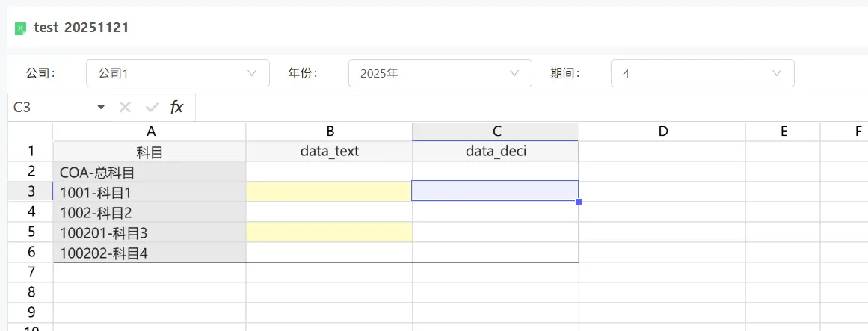Click the fill handle of cell C3
868x331 pixels.
[x=579, y=202]
